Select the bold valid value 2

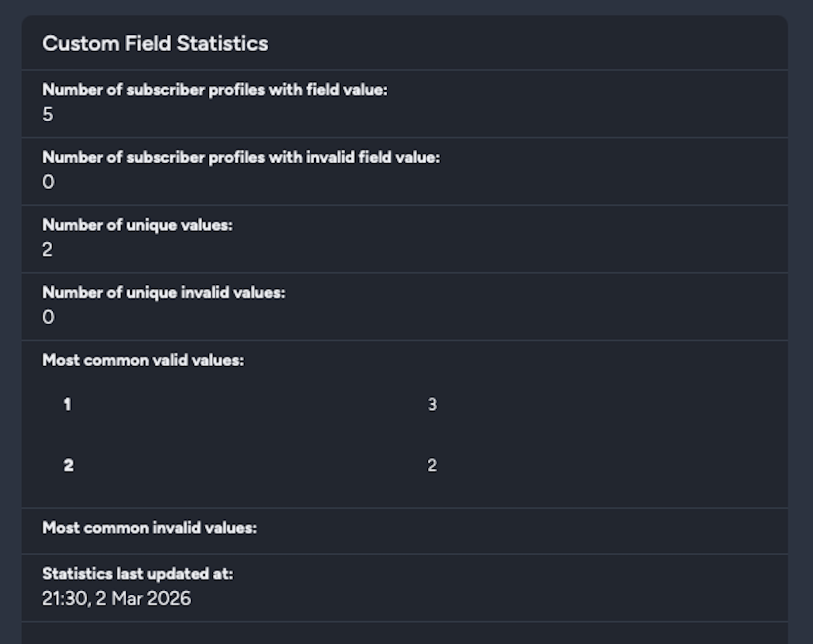pos(68,465)
